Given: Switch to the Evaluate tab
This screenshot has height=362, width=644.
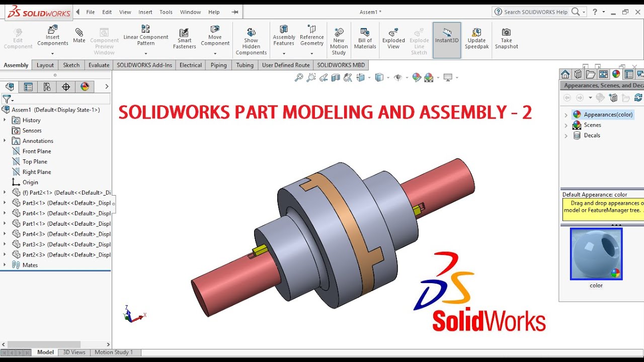Looking at the screenshot, I should tap(99, 65).
